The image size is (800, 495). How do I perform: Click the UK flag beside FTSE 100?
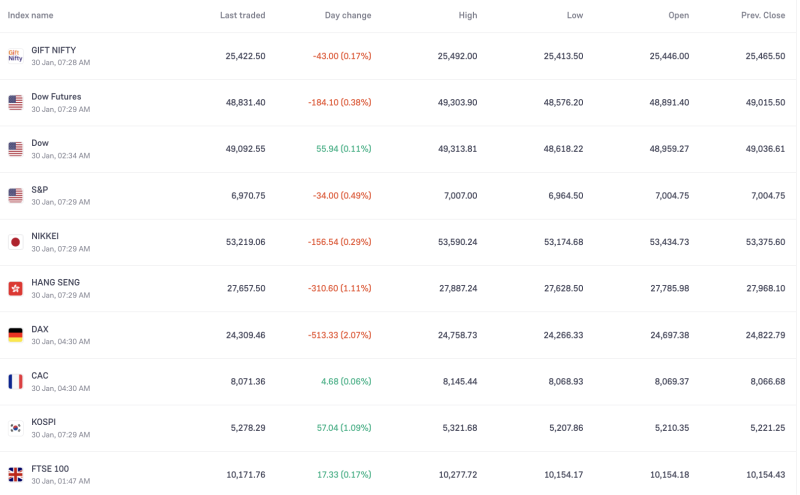(x=15, y=474)
